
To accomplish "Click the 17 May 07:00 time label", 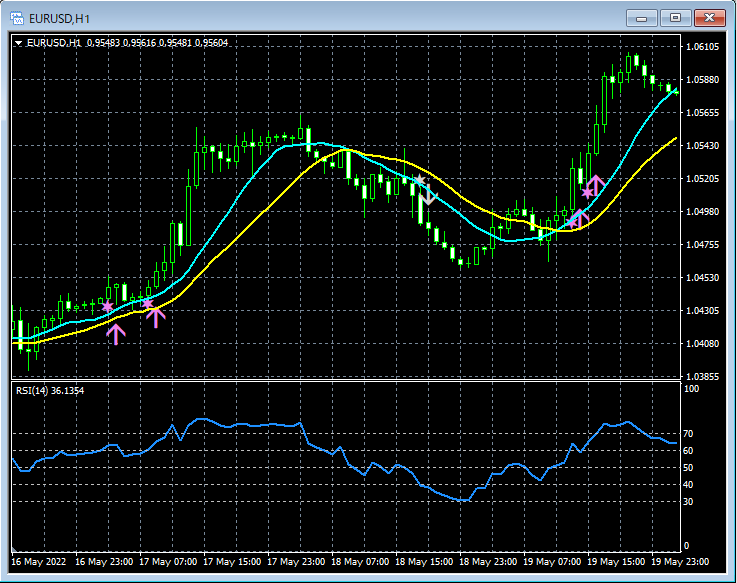I will click(x=168, y=562).
